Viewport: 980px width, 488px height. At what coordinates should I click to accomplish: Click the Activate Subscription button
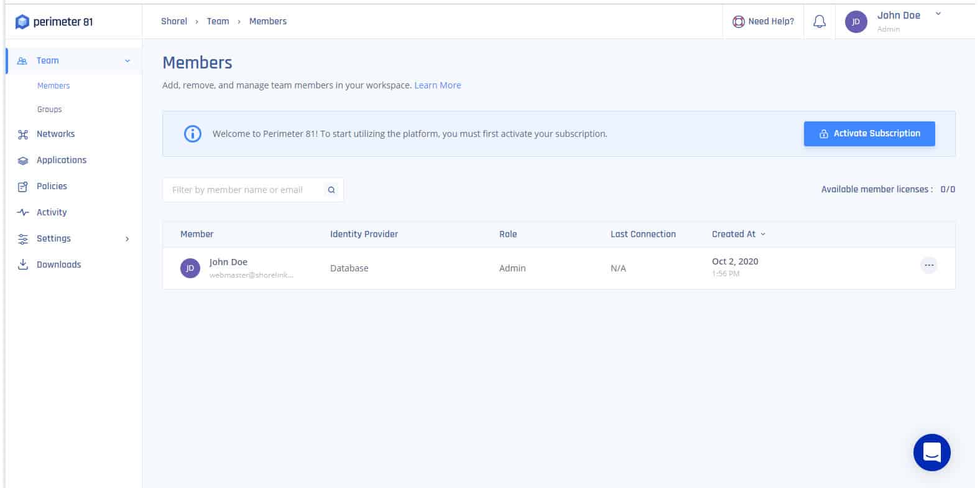[x=869, y=134]
